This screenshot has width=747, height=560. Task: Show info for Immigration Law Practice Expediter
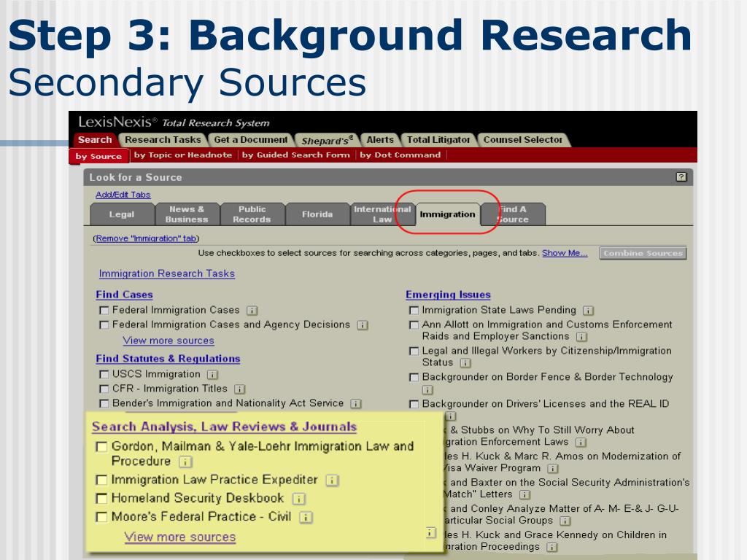332,481
